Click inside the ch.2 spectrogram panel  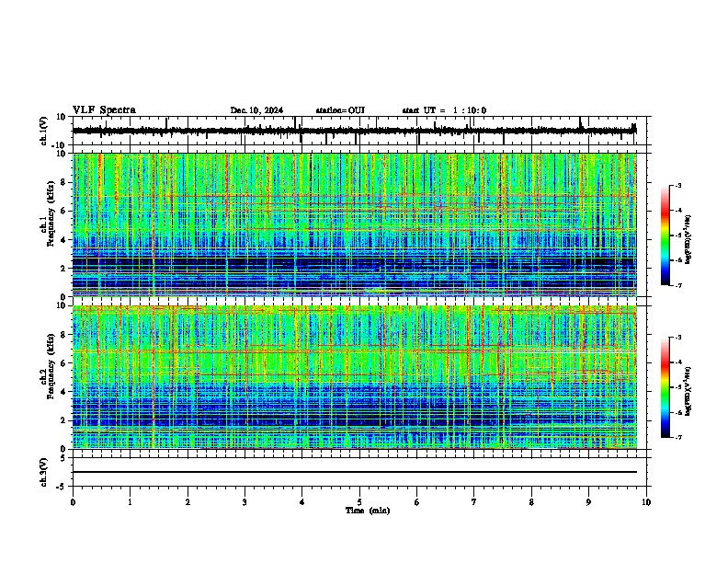[x=355, y=377]
